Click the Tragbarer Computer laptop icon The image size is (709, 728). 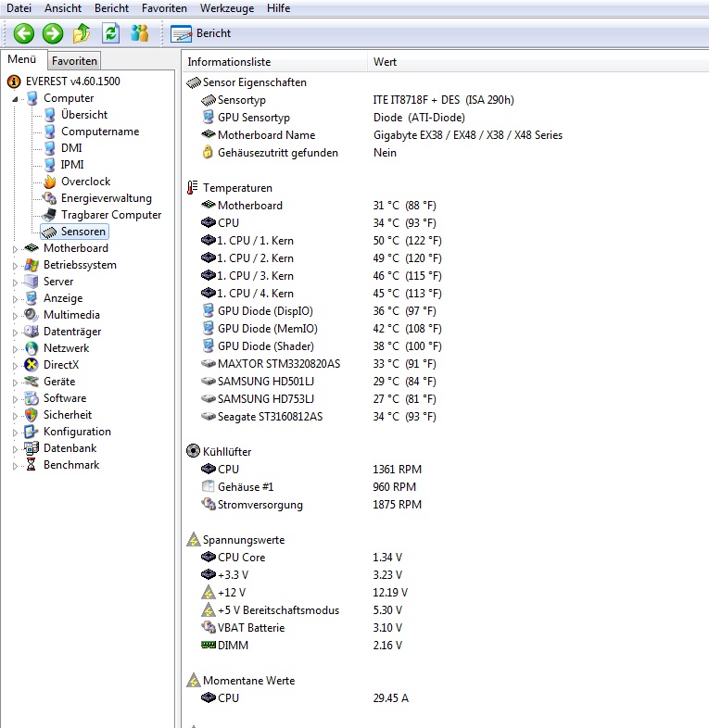pyautogui.click(x=49, y=215)
